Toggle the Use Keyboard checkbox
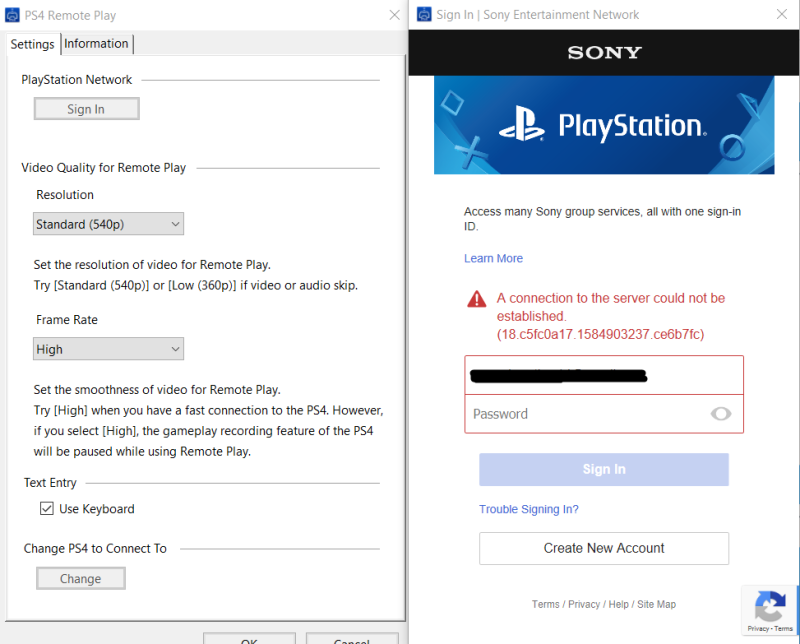The height and width of the screenshot is (644, 800). [x=47, y=509]
